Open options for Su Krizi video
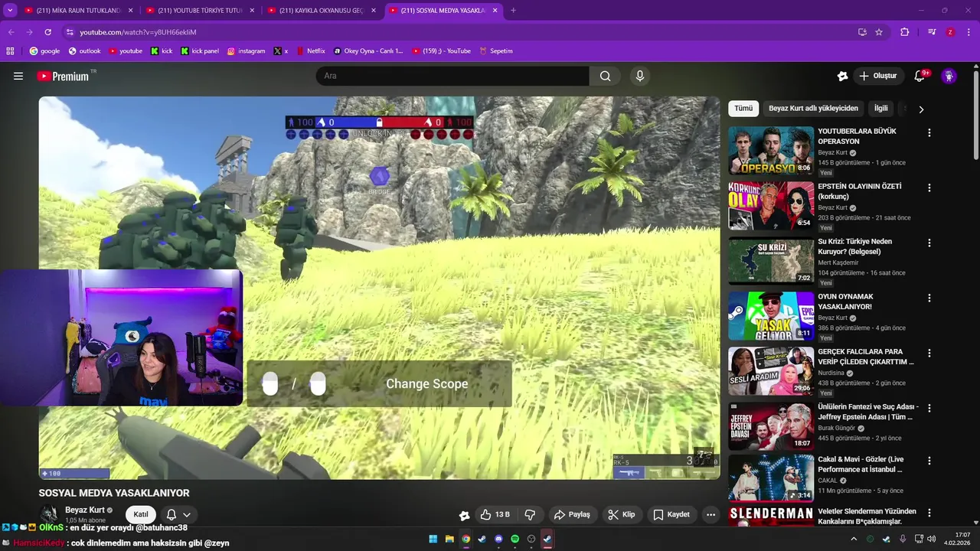 [x=929, y=243]
